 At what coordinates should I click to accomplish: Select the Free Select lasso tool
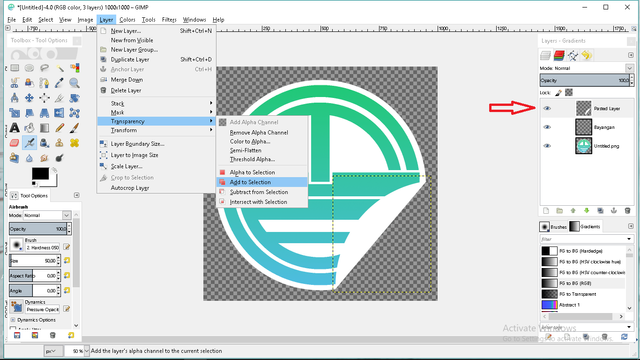44,68
